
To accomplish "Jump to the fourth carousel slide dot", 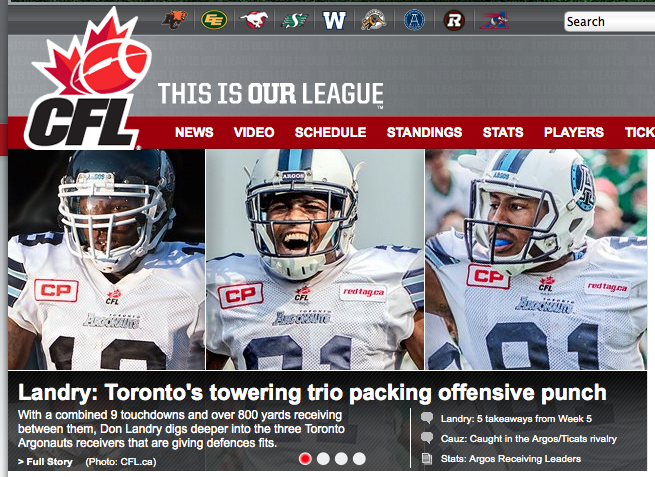I will [x=359, y=459].
